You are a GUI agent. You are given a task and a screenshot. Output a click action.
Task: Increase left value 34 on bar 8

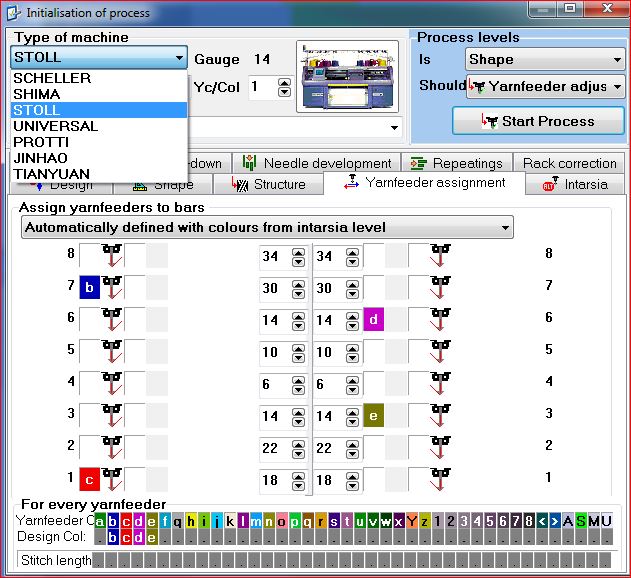pyautogui.click(x=298, y=251)
